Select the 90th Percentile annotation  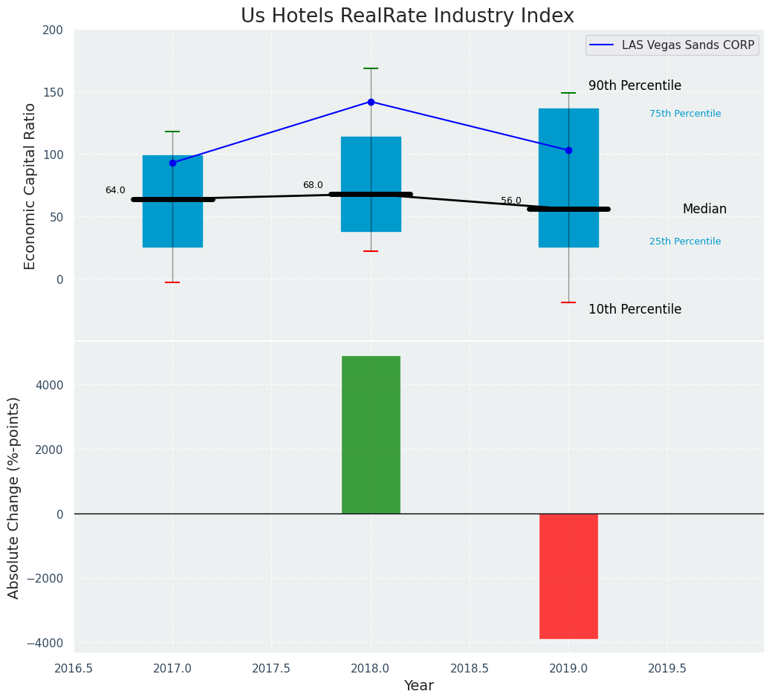pos(635,85)
